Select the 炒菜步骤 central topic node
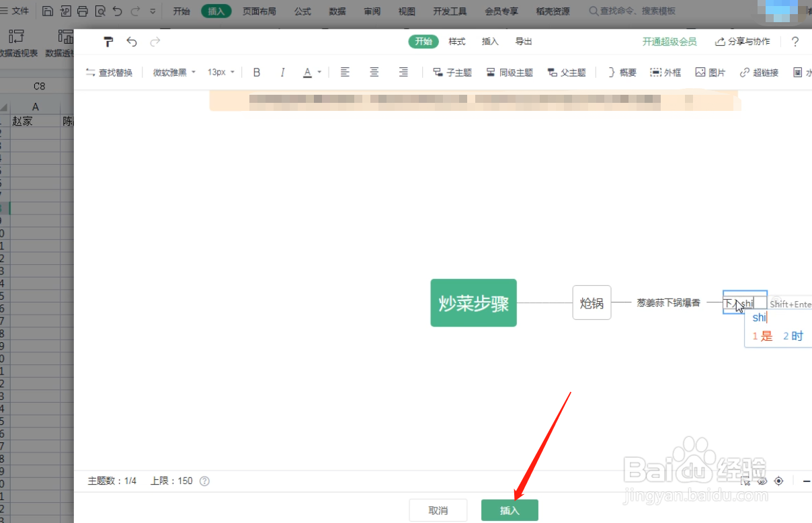The image size is (812, 523). [473, 303]
